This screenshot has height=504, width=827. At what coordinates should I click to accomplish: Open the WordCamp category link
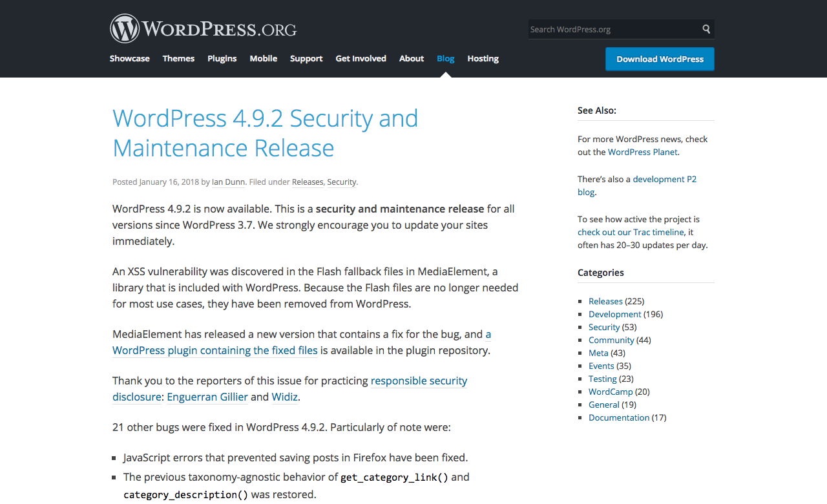pyautogui.click(x=611, y=392)
